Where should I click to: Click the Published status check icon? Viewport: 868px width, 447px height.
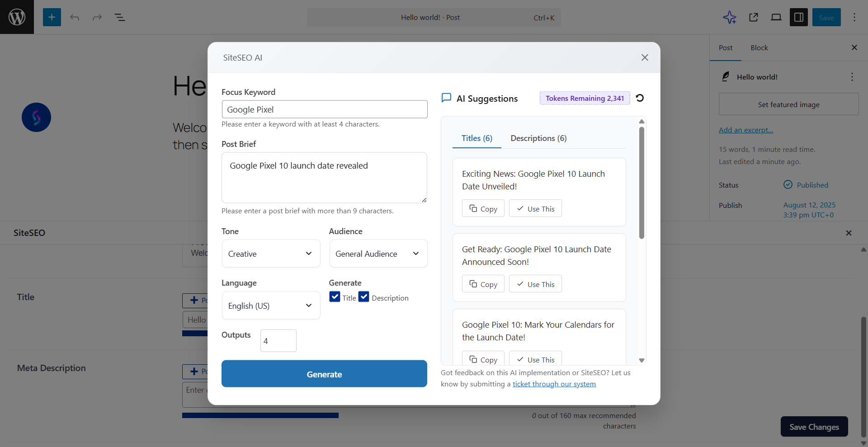point(788,184)
